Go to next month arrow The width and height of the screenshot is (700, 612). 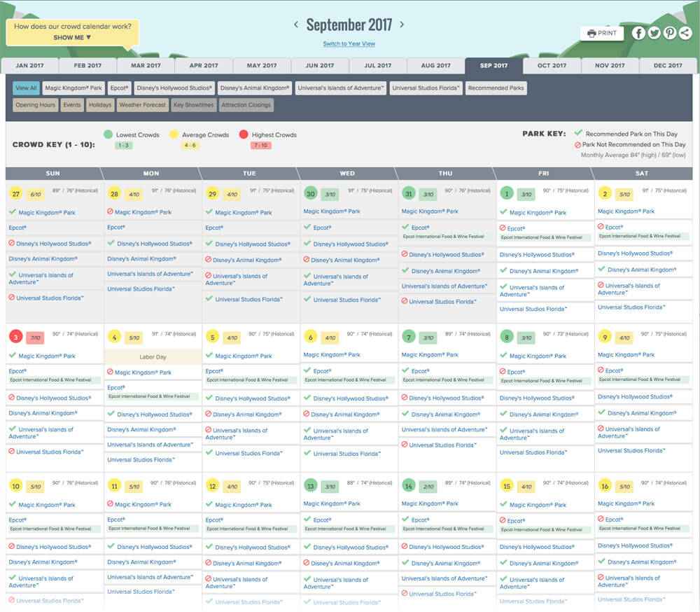tap(402, 25)
